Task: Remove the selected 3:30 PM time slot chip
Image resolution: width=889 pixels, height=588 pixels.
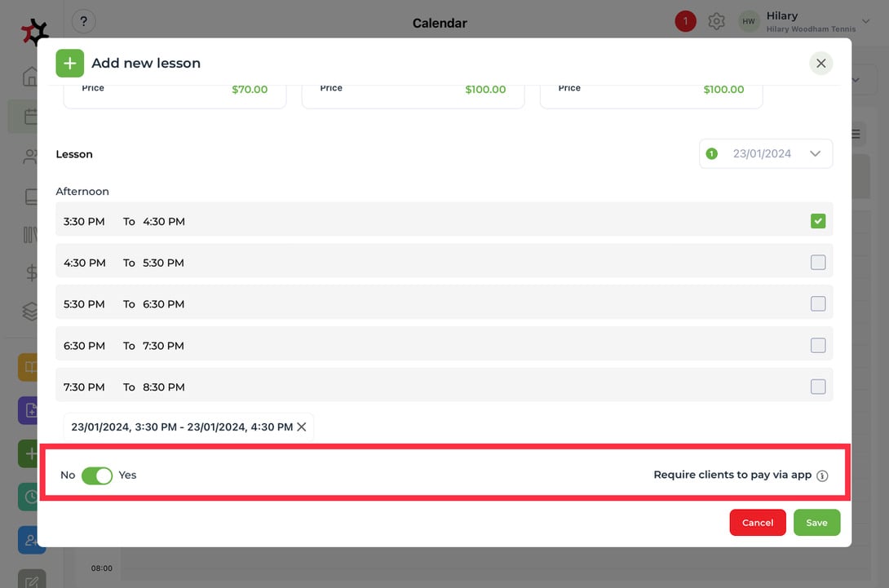Action: 302,427
